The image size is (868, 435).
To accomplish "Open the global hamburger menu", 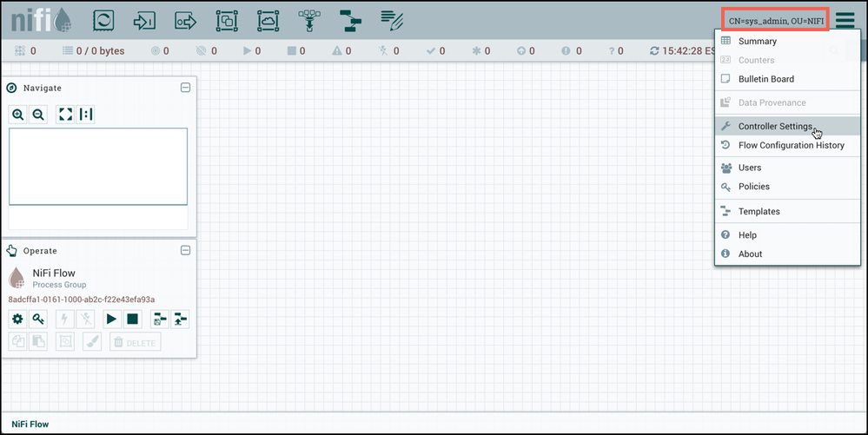I will (x=845, y=21).
